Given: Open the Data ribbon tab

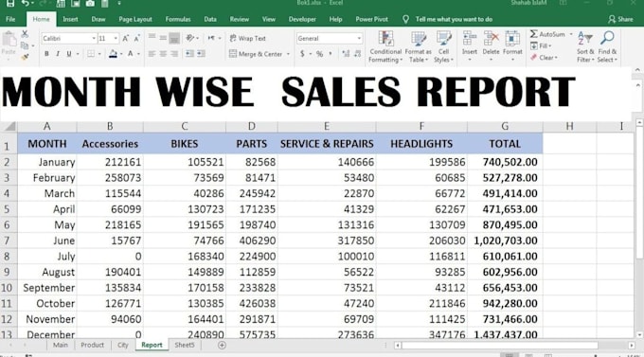Looking at the screenshot, I should click(x=210, y=19).
